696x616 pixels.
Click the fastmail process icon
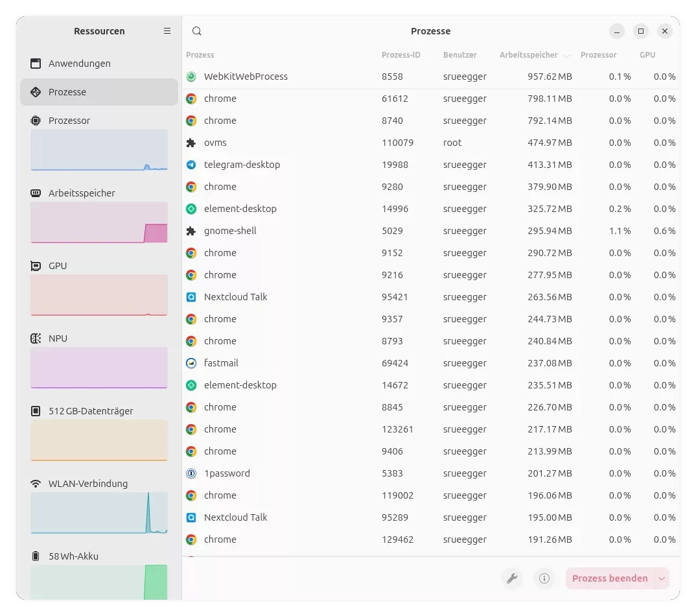pyautogui.click(x=191, y=363)
